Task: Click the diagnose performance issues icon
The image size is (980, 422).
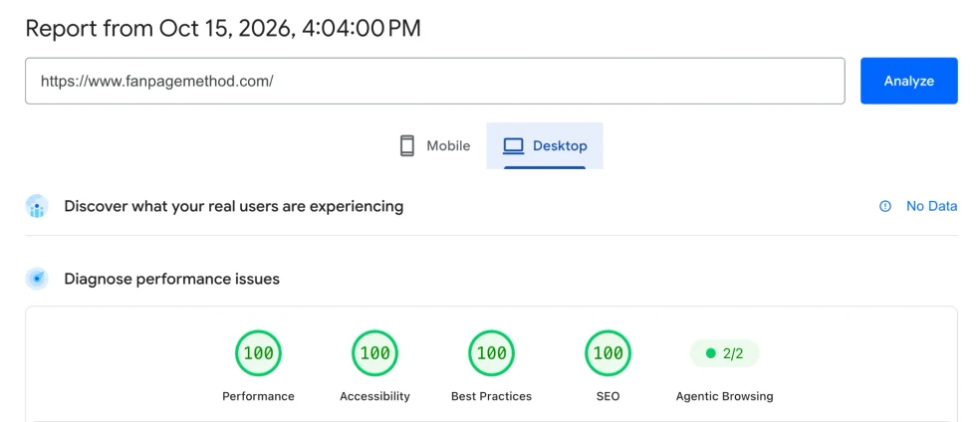Action: (x=37, y=279)
